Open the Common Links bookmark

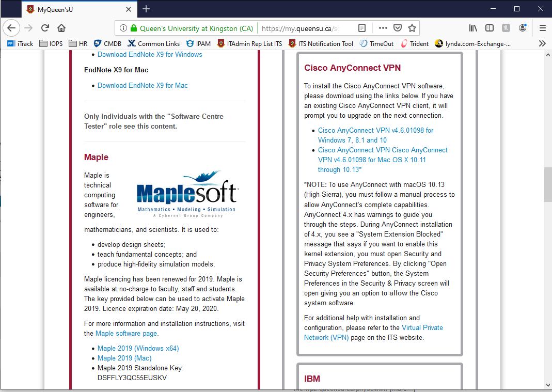[154, 44]
